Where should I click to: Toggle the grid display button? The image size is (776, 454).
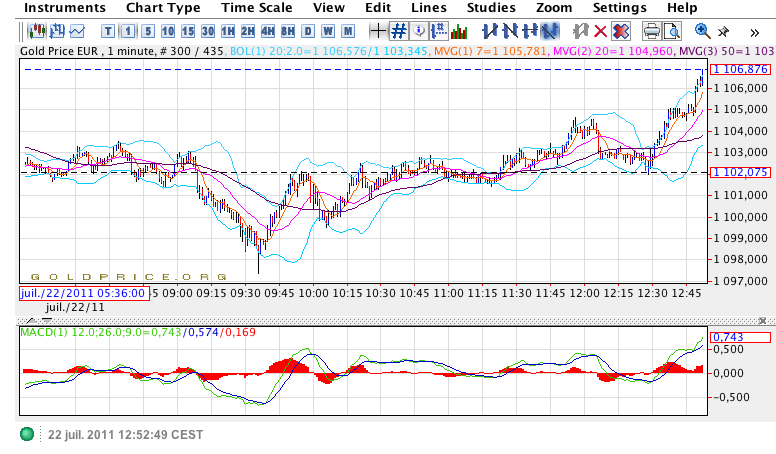click(398, 30)
